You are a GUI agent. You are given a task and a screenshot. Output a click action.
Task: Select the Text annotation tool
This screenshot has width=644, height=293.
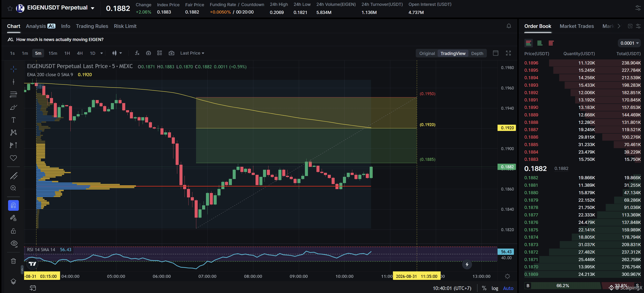14,120
